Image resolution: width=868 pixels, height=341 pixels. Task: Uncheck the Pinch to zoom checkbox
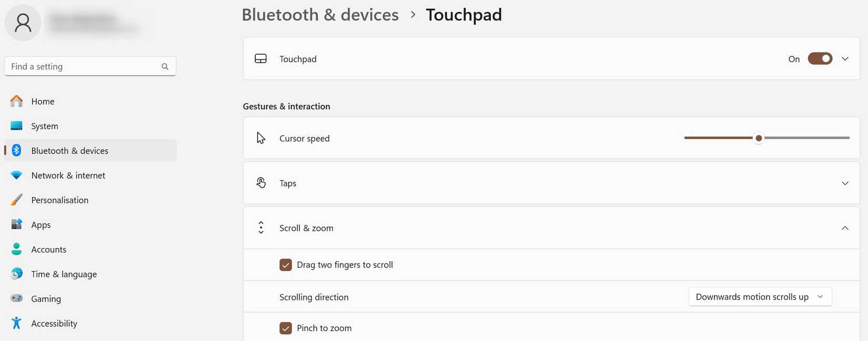(x=286, y=328)
